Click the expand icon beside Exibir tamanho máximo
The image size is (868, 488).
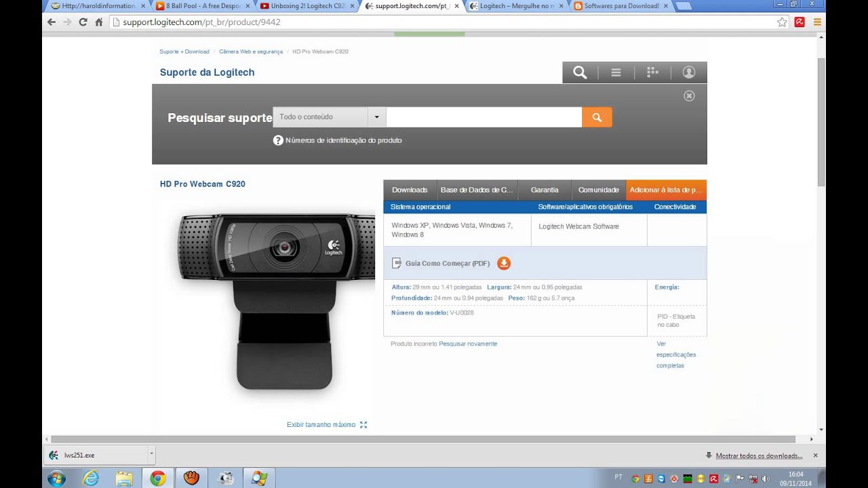click(363, 425)
